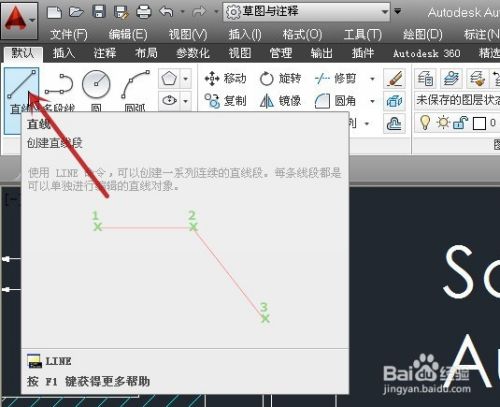Open the 格式(O) menu
The image size is (500, 407).
(302, 34)
